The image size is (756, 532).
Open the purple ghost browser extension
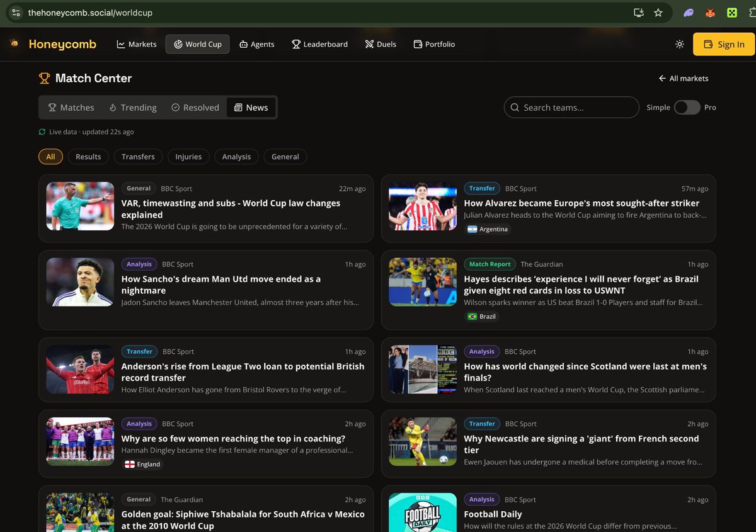click(689, 13)
